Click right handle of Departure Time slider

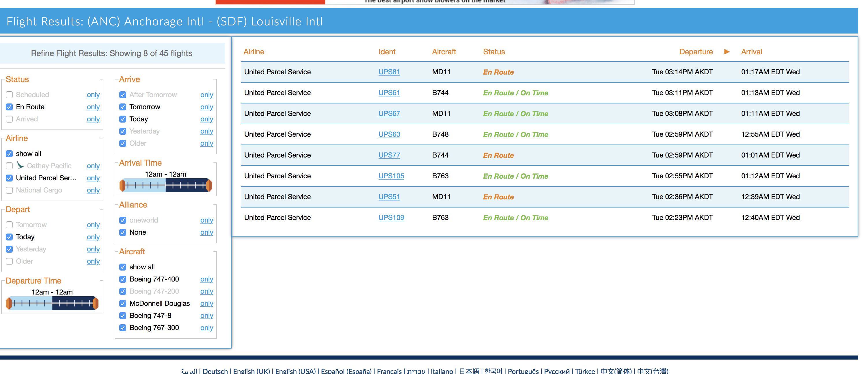coord(96,303)
